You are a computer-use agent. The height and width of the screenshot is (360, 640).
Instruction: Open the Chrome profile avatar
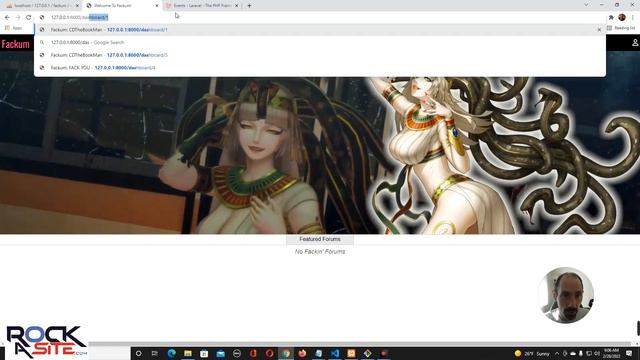pos(622,17)
